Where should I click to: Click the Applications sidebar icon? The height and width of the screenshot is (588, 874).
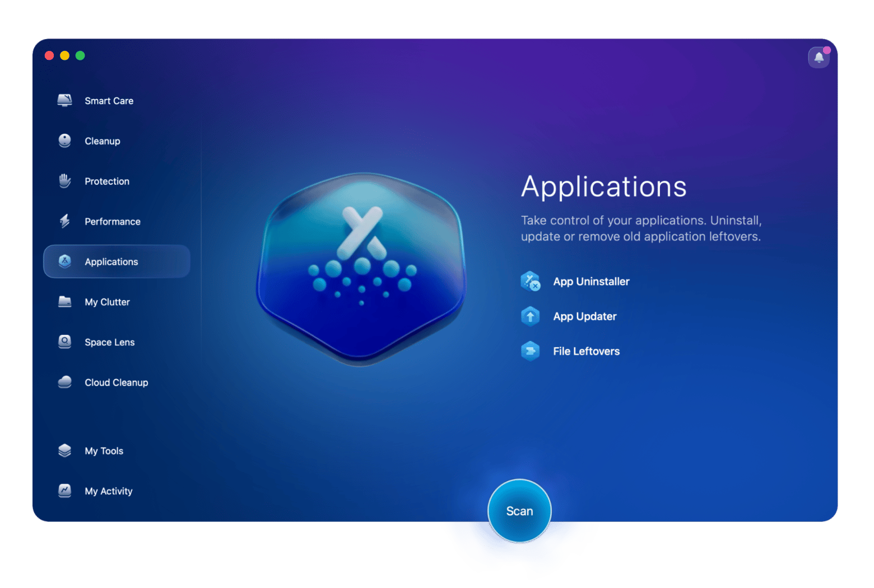[x=65, y=262]
